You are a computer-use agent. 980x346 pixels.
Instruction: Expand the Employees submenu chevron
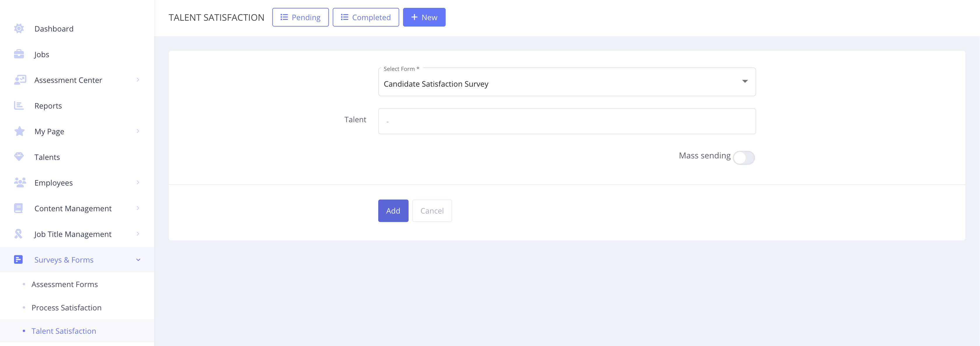[138, 183]
